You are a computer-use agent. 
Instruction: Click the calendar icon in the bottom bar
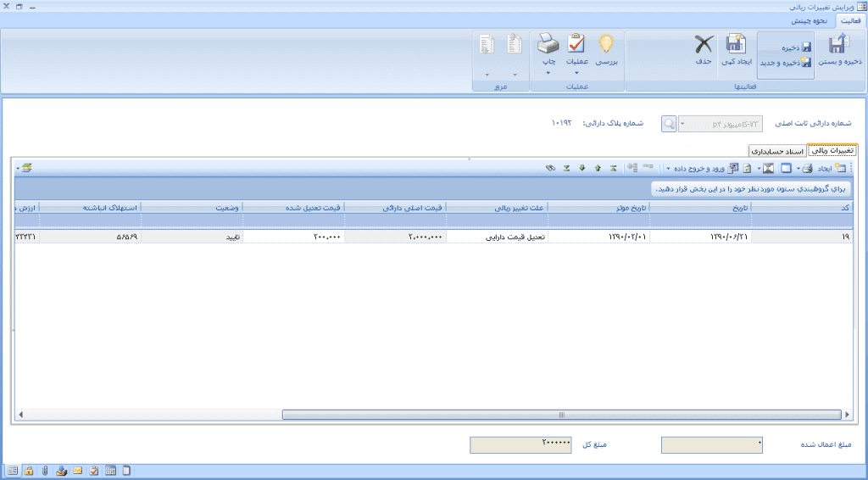[x=110, y=471]
